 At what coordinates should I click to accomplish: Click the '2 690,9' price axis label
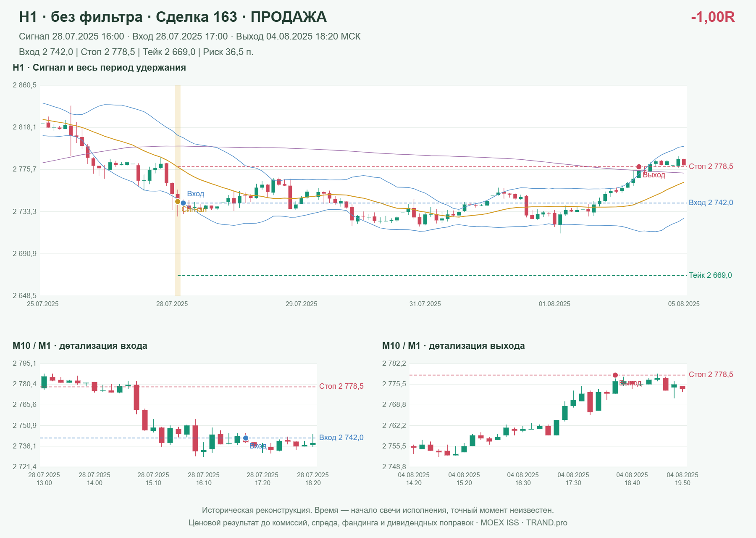click(24, 254)
